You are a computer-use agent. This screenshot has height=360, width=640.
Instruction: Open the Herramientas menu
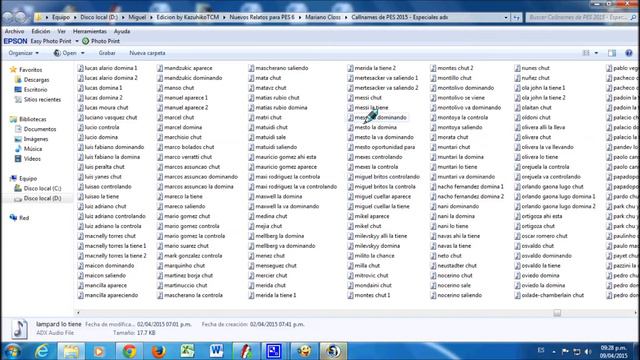tap(89, 31)
